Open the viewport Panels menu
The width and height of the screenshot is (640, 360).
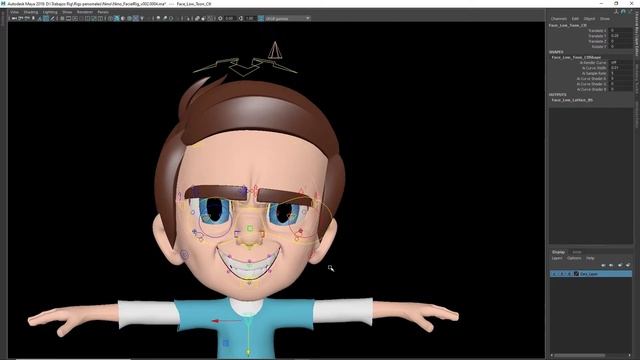[103, 12]
